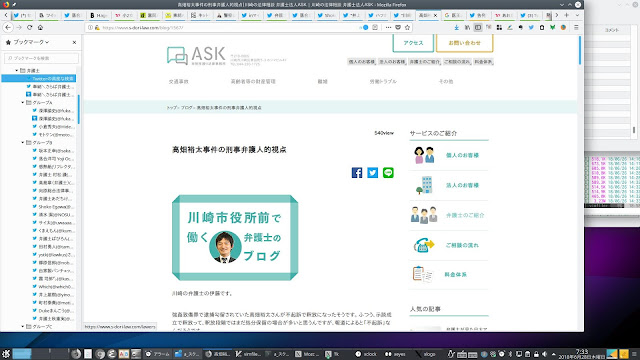The image size is (640, 360).
Task: Open the 労働トラブル navigation menu item
Action: point(383,81)
